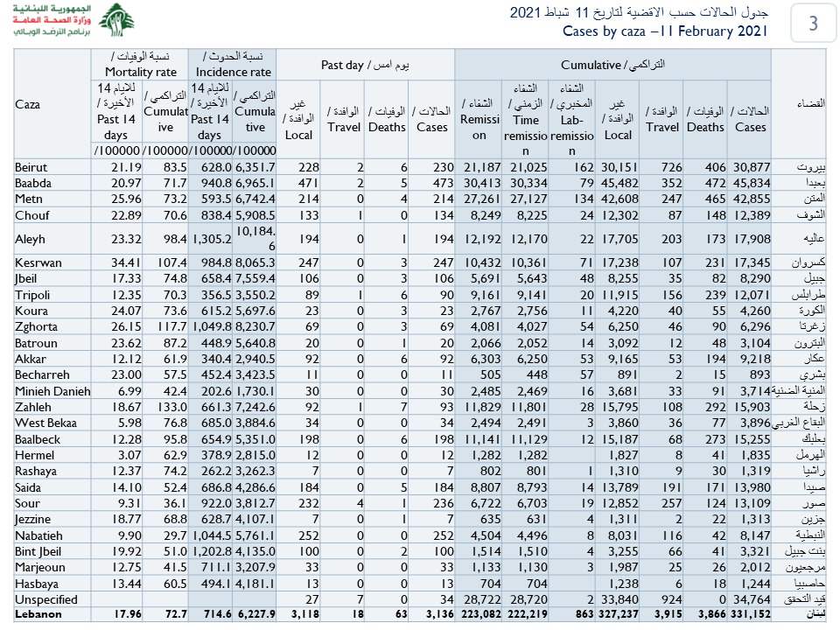Click Sour's past day cases value 236
Screen dimensions: 840x630
[444, 503]
